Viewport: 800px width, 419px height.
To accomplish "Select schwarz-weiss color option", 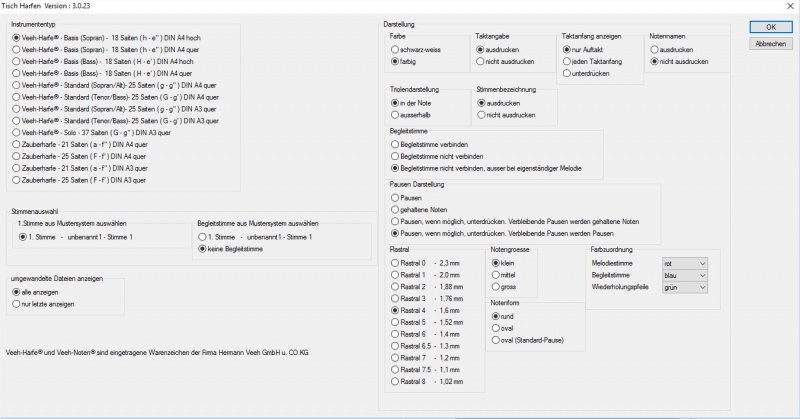I will click(395, 48).
